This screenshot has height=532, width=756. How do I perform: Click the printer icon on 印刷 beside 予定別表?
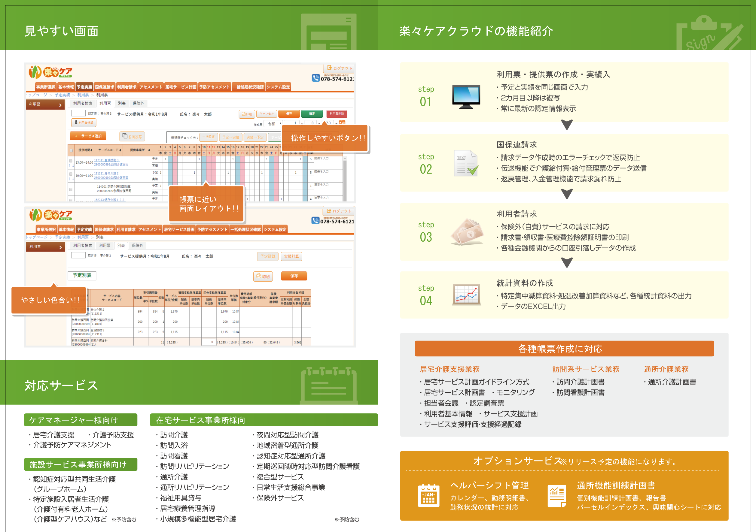click(258, 276)
